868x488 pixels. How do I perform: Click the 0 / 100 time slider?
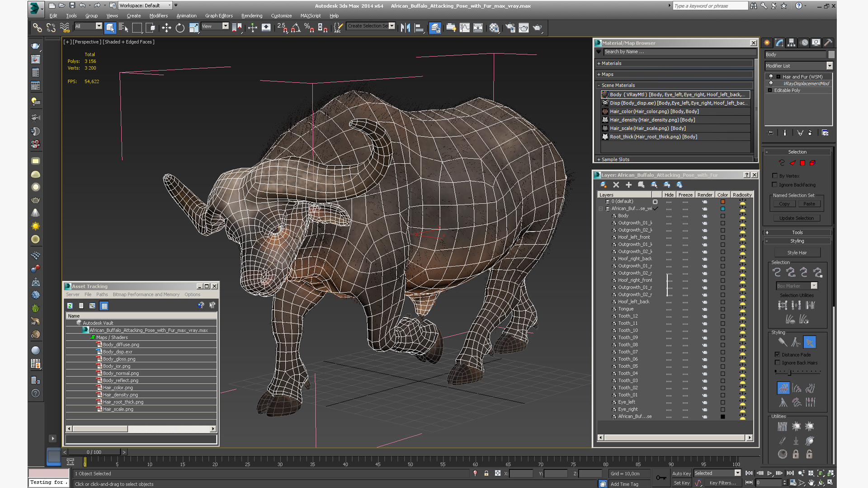coord(94,452)
